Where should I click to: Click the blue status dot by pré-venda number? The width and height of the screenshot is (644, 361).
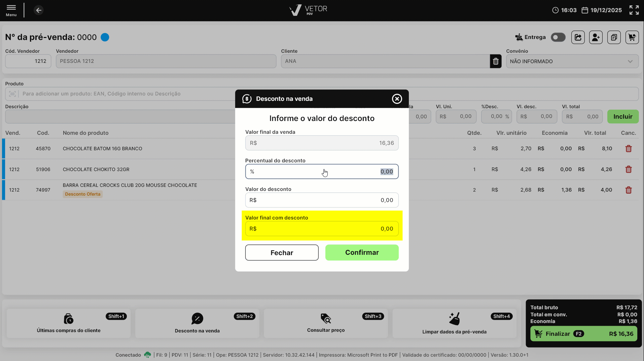click(105, 37)
